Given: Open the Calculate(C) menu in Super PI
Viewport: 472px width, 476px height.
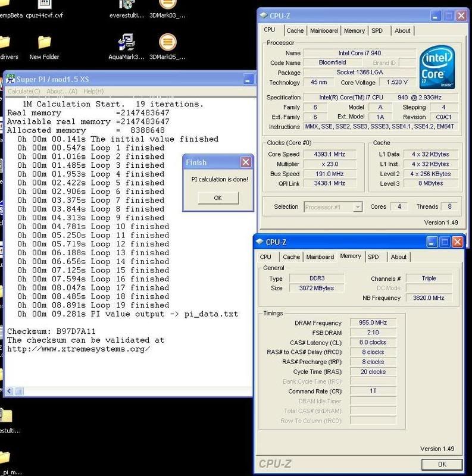Looking at the screenshot, I should pyautogui.click(x=24, y=91).
